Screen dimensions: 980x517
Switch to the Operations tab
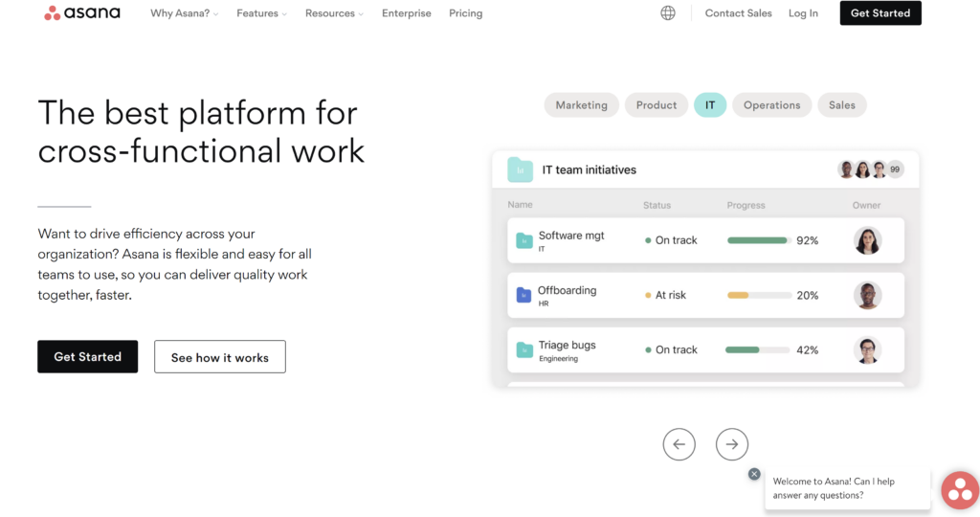(772, 105)
